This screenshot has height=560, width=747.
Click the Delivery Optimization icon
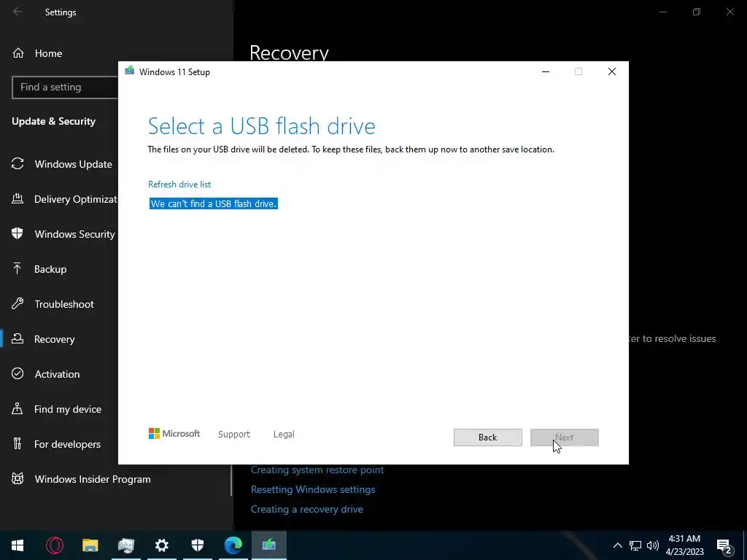18,198
